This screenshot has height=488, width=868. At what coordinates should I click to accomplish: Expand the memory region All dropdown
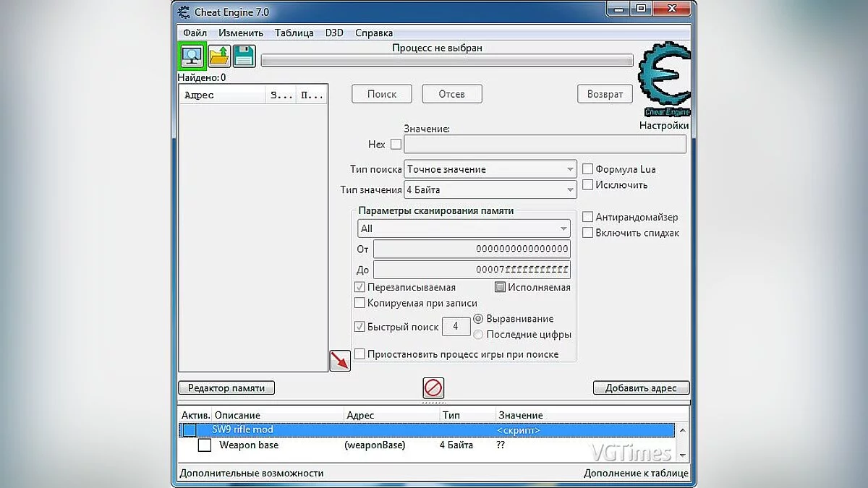coord(563,228)
